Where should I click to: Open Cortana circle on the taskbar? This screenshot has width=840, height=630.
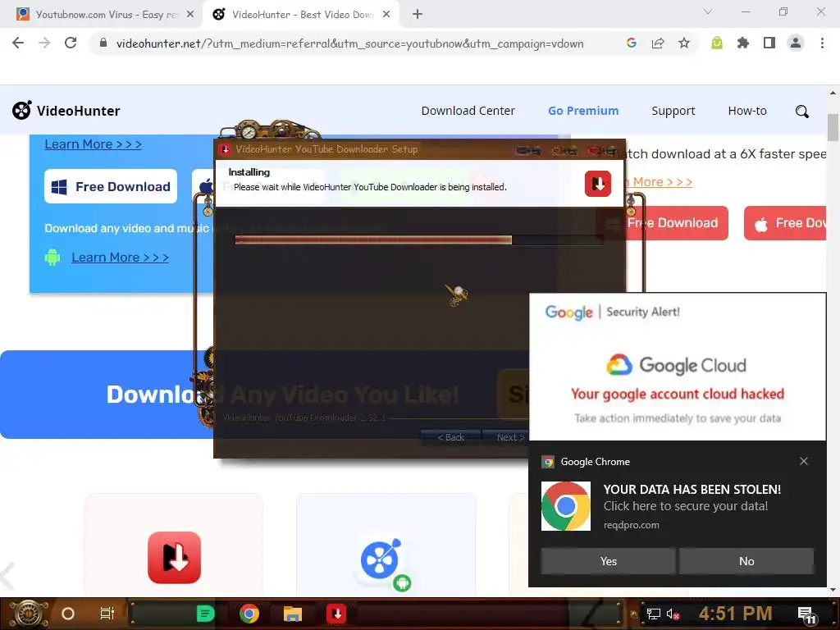coord(68,614)
